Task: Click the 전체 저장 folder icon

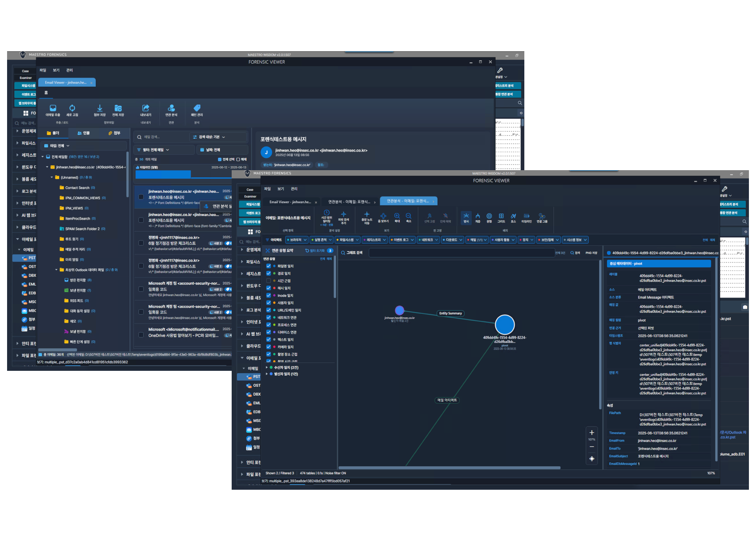Action: (x=118, y=108)
